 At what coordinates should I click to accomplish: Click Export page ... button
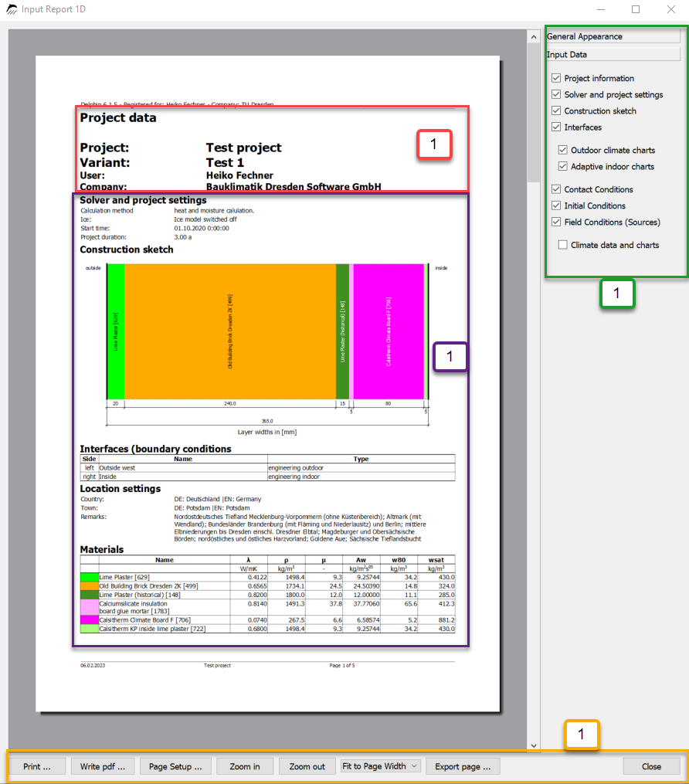[463, 766]
